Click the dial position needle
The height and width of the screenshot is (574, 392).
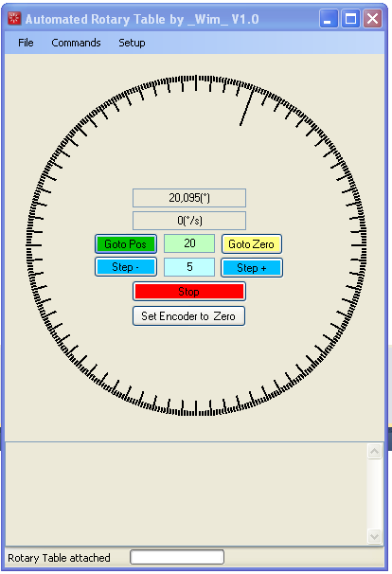(x=246, y=108)
